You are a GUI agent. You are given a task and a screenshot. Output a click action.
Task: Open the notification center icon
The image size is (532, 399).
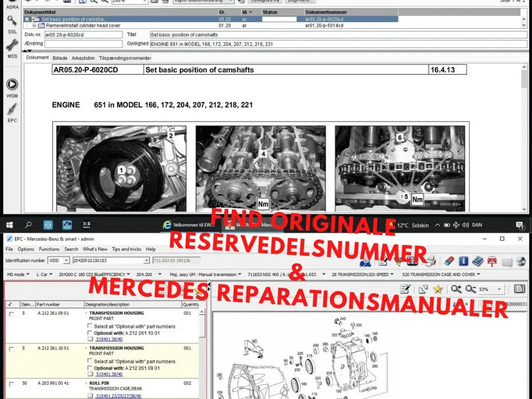520,225
